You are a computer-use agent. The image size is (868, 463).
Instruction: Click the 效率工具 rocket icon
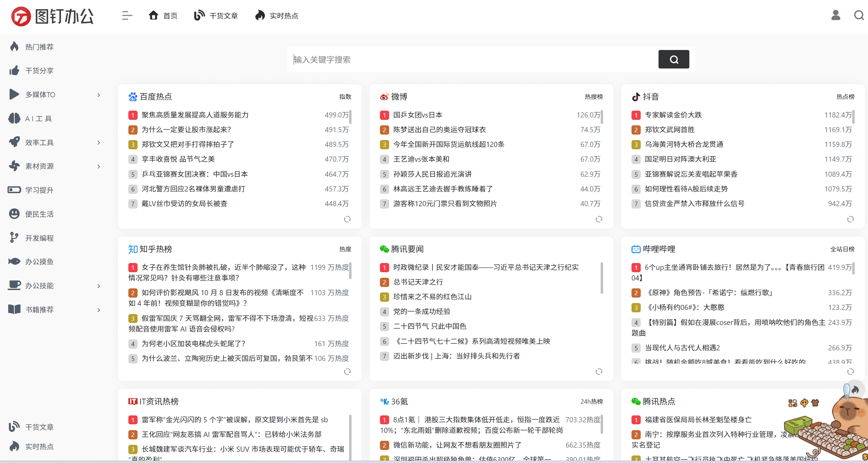tap(14, 142)
